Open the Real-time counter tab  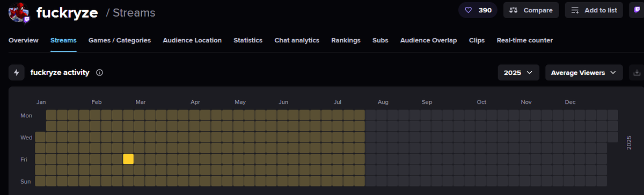coord(525,40)
